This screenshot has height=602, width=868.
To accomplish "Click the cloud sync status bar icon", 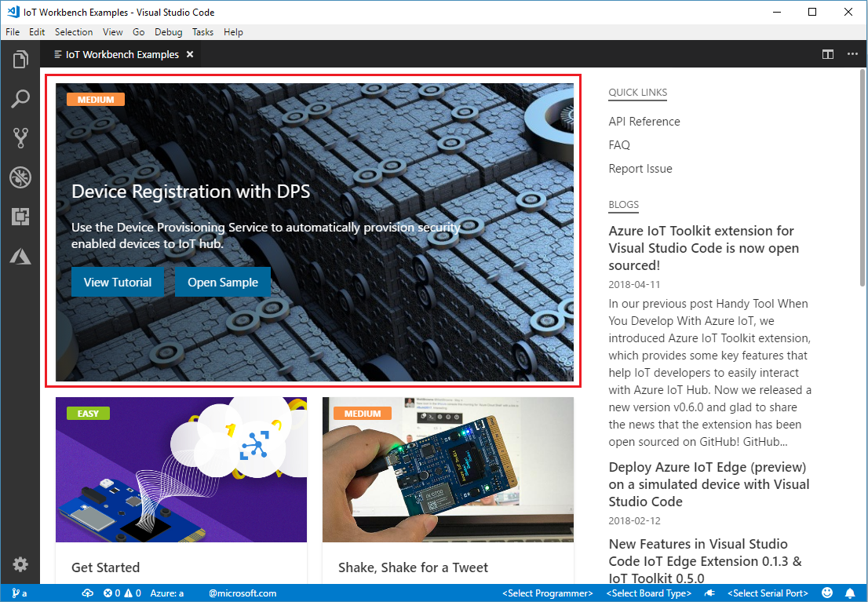I will pos(87,593).
